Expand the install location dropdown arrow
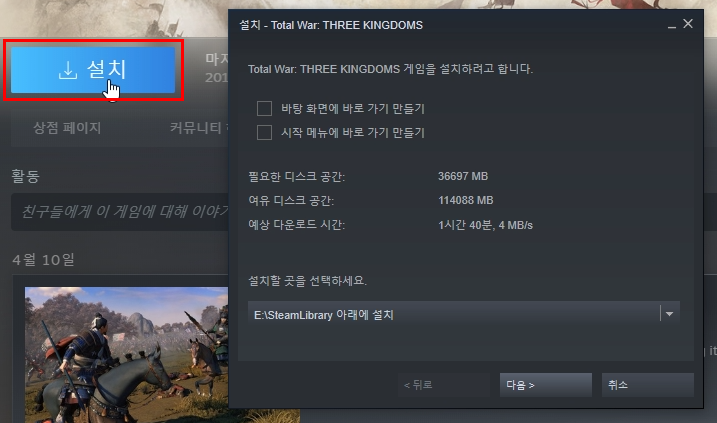This screenshot has height=423, width=717. click(x=669, y=314)
